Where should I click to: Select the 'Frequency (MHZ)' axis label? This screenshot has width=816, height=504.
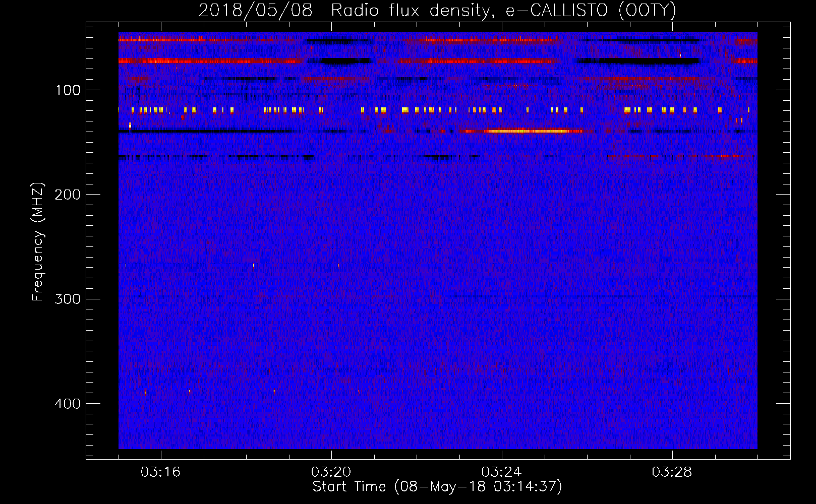click(x=38, y=242)
